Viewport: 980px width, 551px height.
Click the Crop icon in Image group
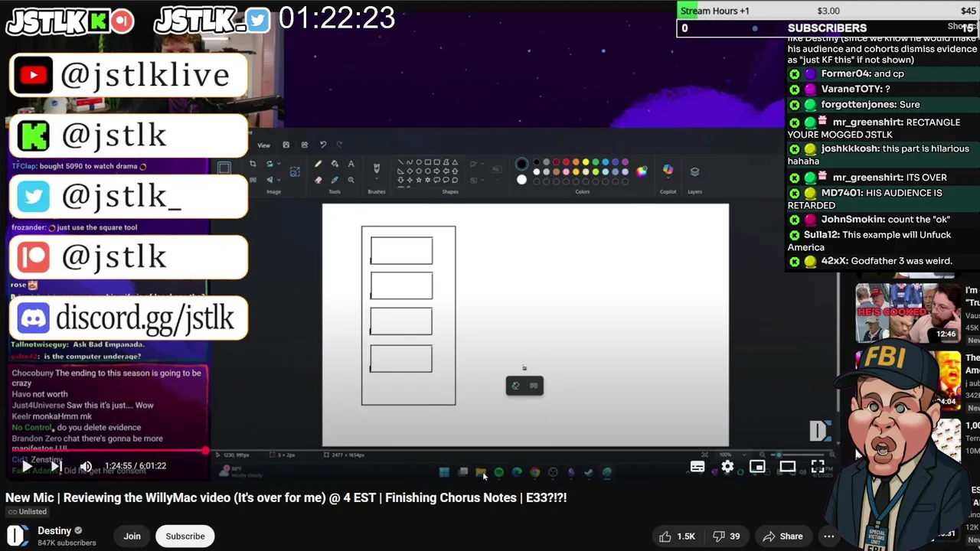pos(253,164)
